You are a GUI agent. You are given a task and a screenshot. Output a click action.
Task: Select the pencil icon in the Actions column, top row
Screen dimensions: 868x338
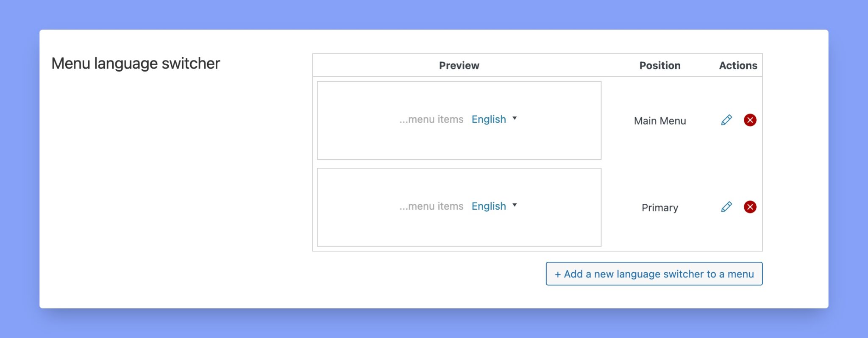click(x=726, y=120)
